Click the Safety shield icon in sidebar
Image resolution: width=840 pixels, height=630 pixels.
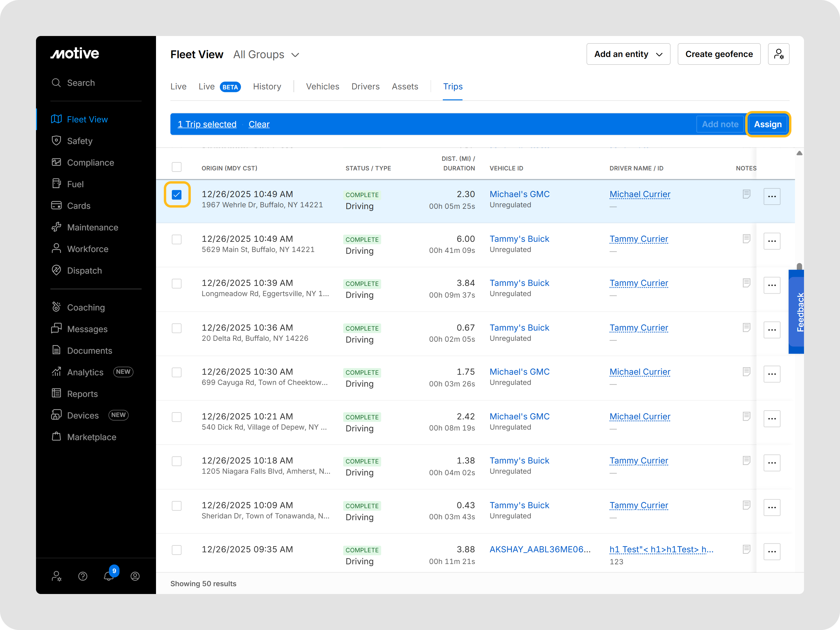[56, 140]
